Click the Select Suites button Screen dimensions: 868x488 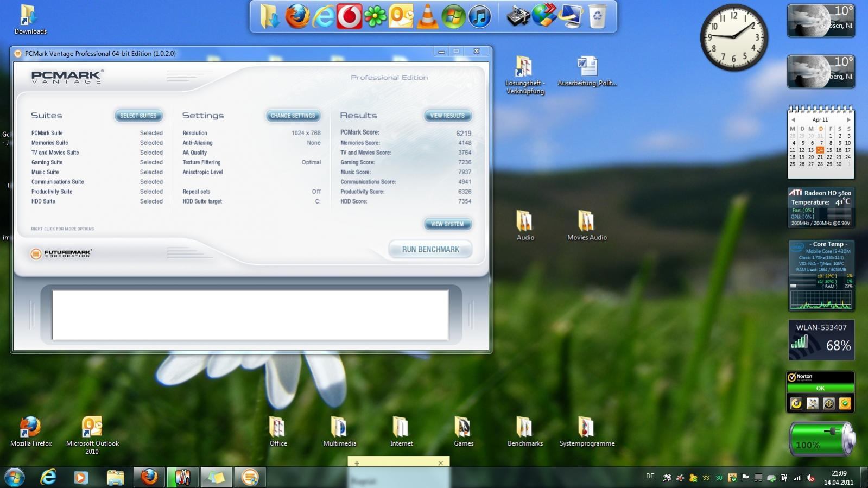pyautogui.click(x=138, y=116)
